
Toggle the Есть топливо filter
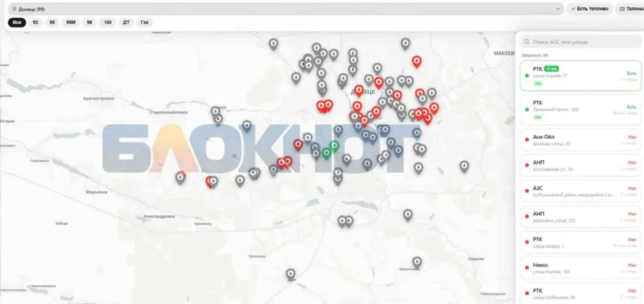(590, 9)
